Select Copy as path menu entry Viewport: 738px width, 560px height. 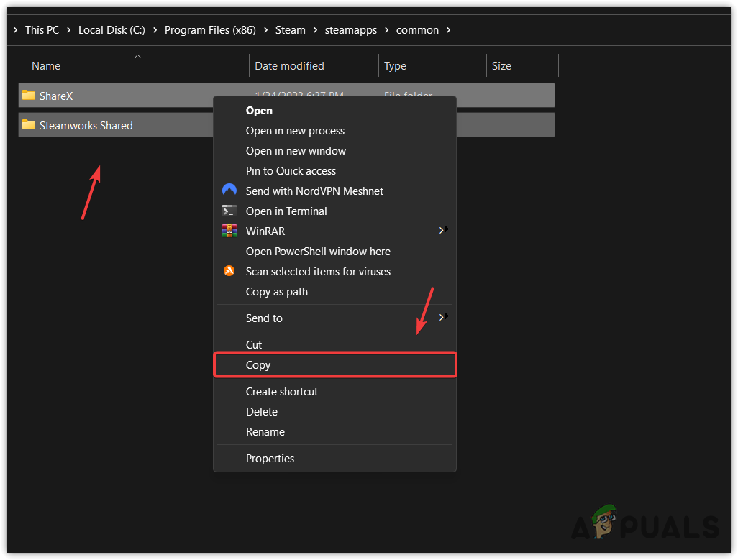277,291
